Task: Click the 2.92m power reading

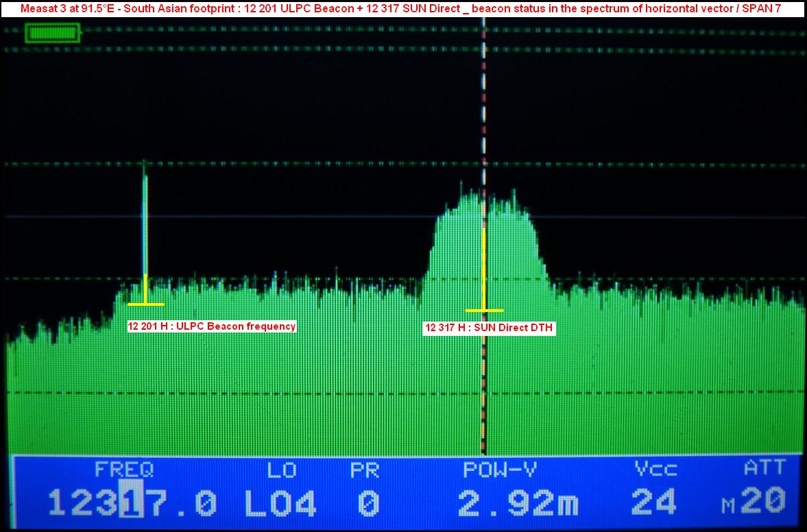Action: click(x=518, y=504)
